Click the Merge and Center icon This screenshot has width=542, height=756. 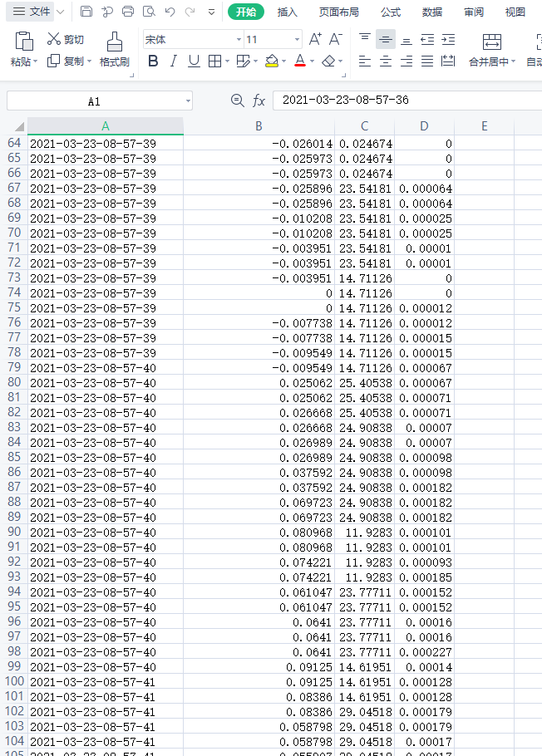(492, 42)
